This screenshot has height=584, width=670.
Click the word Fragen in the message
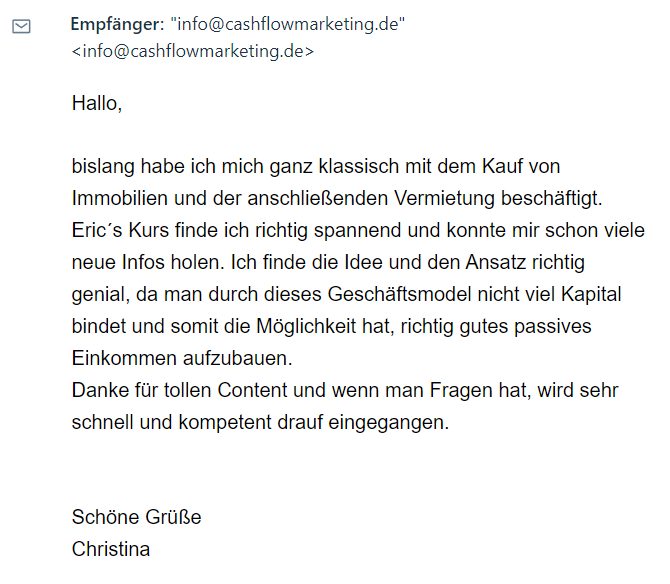coord(461,390)
